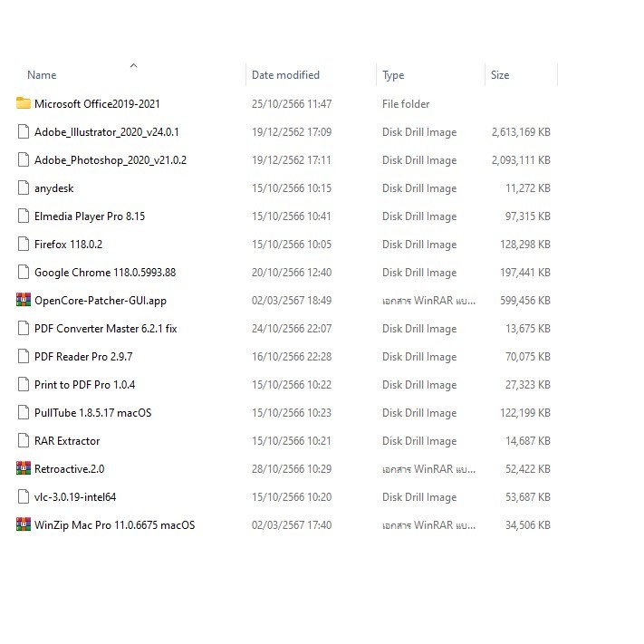Highlight the Print to PDF Pro 1.0.4 entry
The image size is (644, 644).
[84, 385]
